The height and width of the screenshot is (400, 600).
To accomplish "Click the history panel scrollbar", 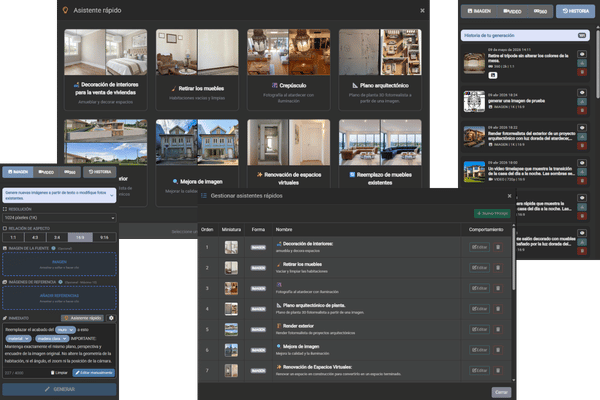I will click(x=598, y=63).
